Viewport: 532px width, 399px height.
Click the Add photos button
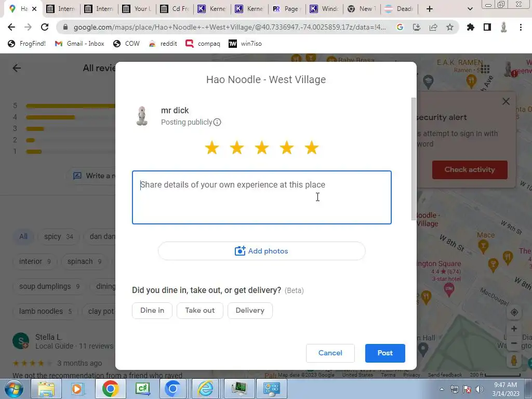point(262,251)
